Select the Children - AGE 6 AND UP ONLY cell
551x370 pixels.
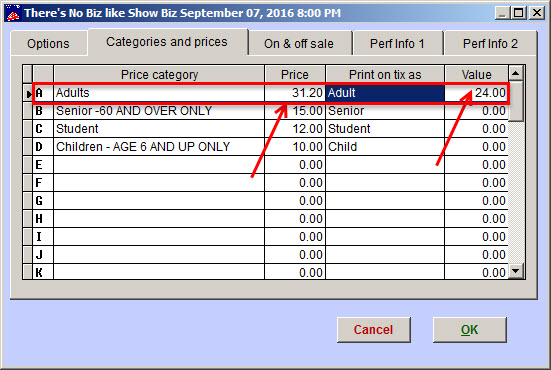(x=159, y=147)
